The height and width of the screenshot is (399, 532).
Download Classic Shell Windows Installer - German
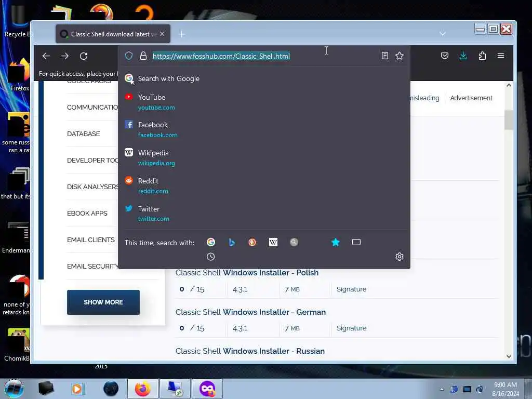[250, 312]
